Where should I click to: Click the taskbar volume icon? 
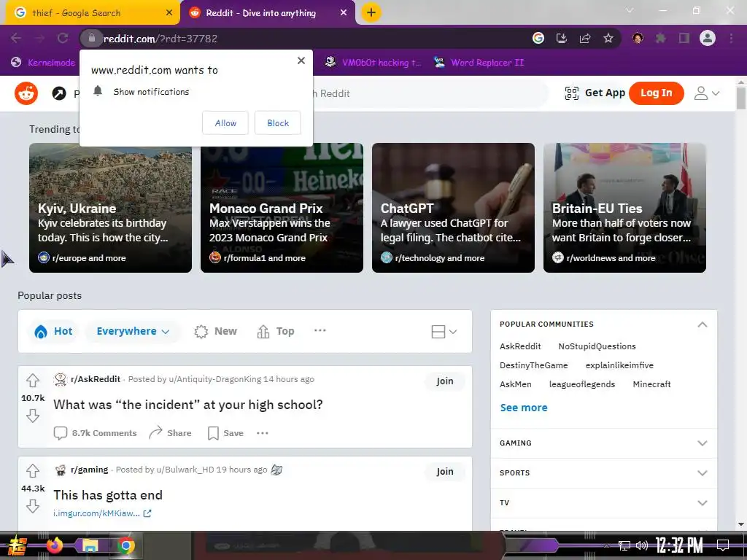(x=642, y=545)
